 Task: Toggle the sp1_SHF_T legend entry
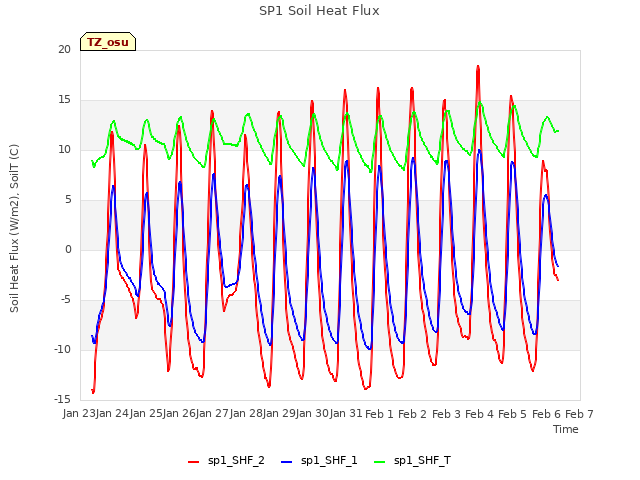click(x=412, y=461)
